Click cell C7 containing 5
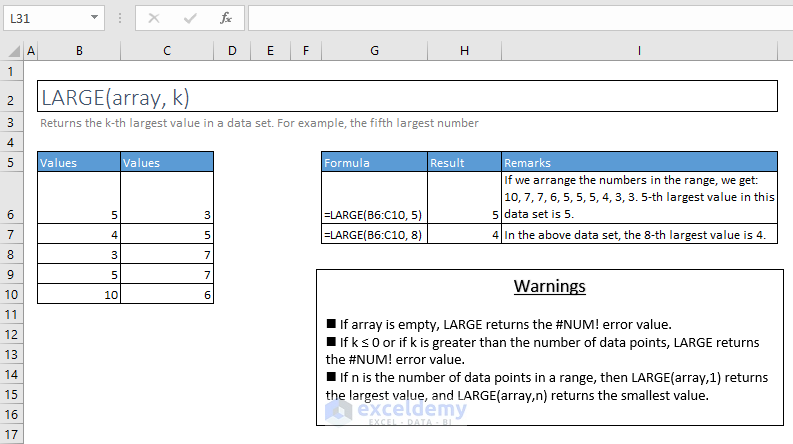793x444 pixels. [167, 234]
